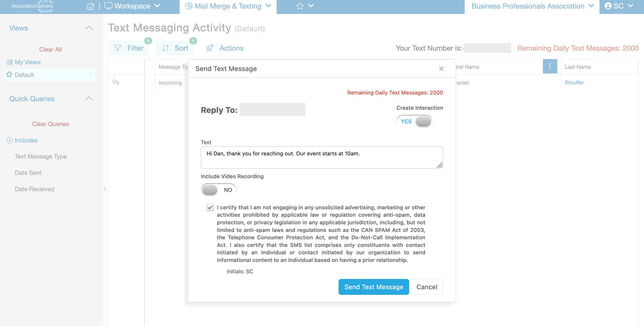Collapse the Views panel chevron
The height and width of the screenshot is (326, 644).
(89, 28)
